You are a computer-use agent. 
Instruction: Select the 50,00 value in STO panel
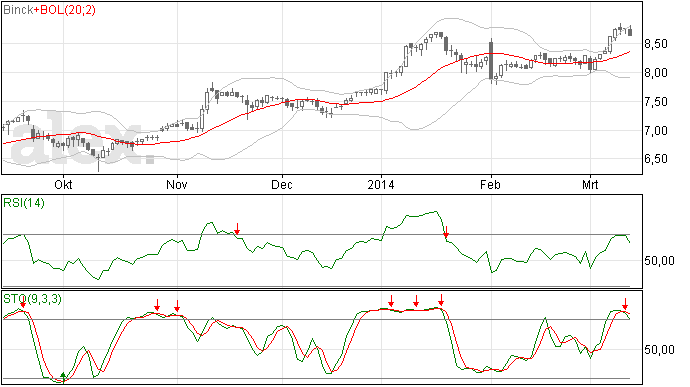(x=659, y=350)
